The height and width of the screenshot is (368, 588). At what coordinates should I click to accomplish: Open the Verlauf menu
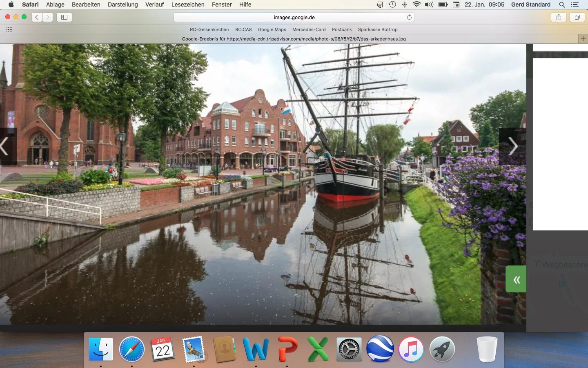coord(155,4)
